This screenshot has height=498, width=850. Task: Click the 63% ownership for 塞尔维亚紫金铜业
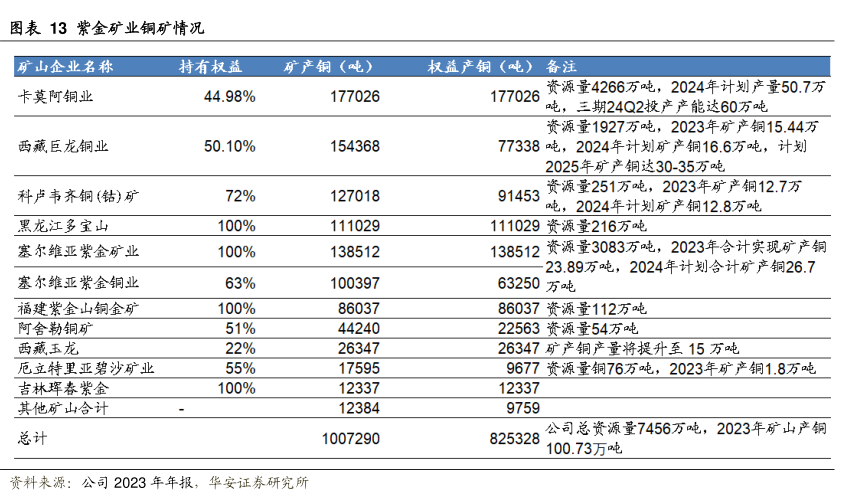(x=242, y=283)
